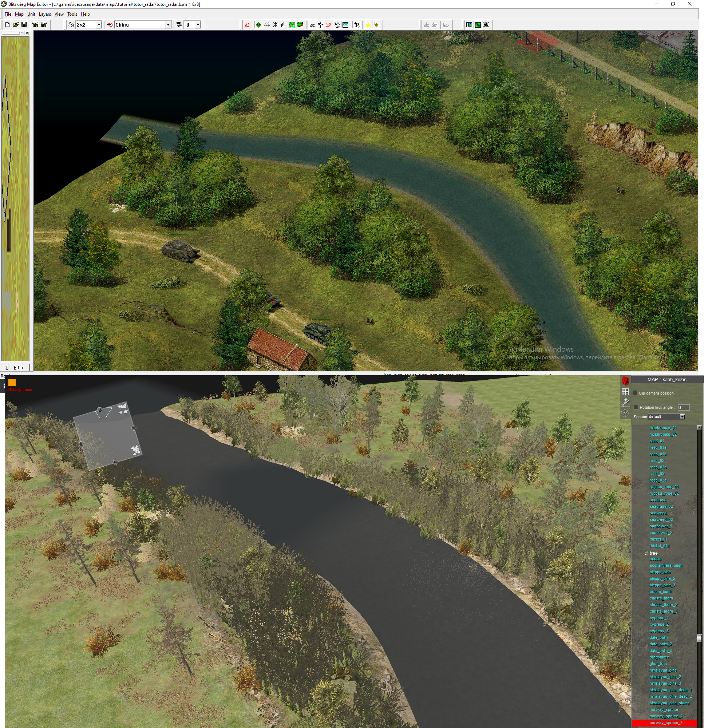Click the red arrow player icon beside China
Image resolution: width=728 pixels, height=728 pixels.
(110, 25)
